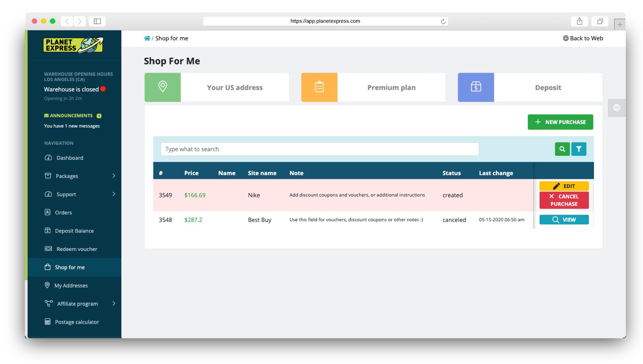Collapse the gray side panel minus button
The height and width of the screenshot is (364, 643).
616,108
